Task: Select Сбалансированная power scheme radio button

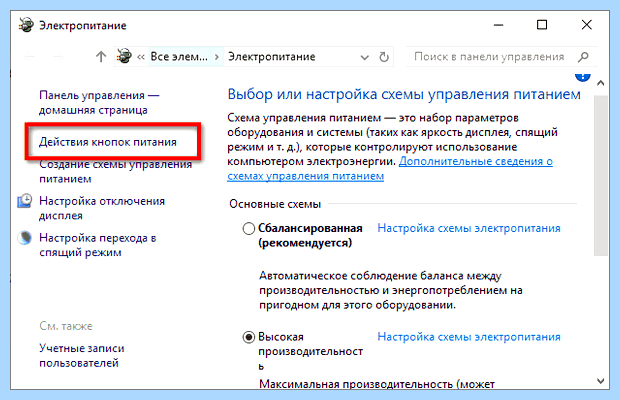Action: coord(248,228)
